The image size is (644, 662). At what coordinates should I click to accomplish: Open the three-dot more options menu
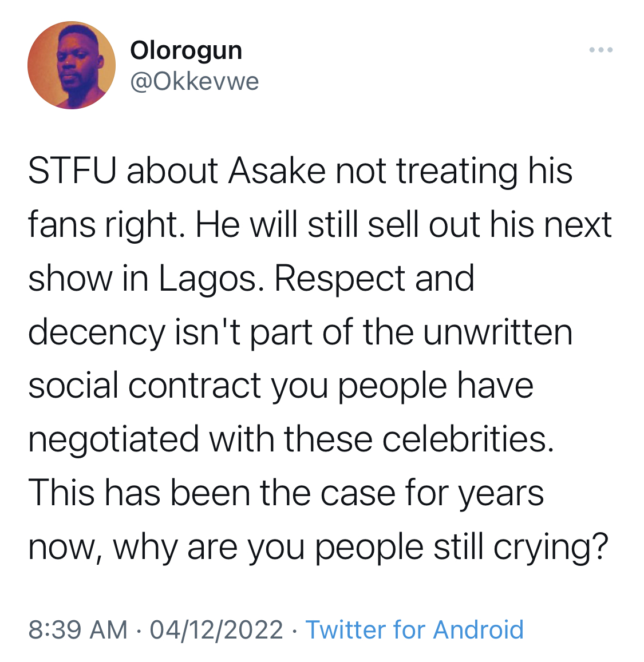601,50
